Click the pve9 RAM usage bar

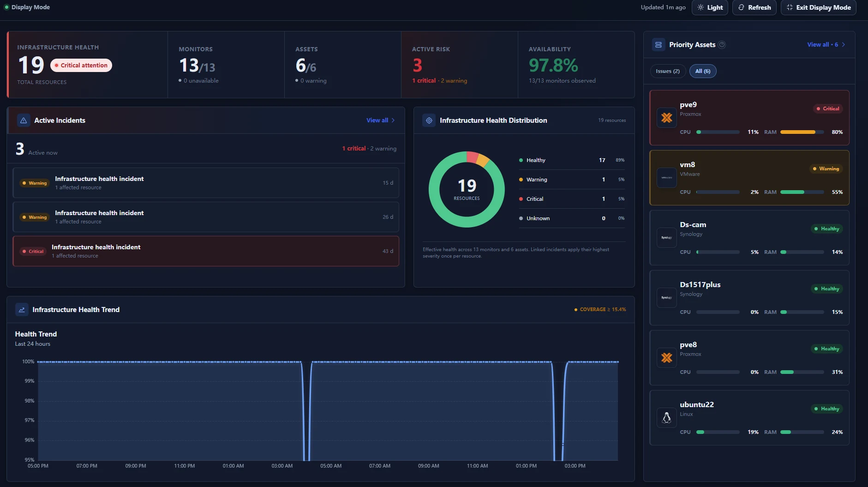click(802, 132)
